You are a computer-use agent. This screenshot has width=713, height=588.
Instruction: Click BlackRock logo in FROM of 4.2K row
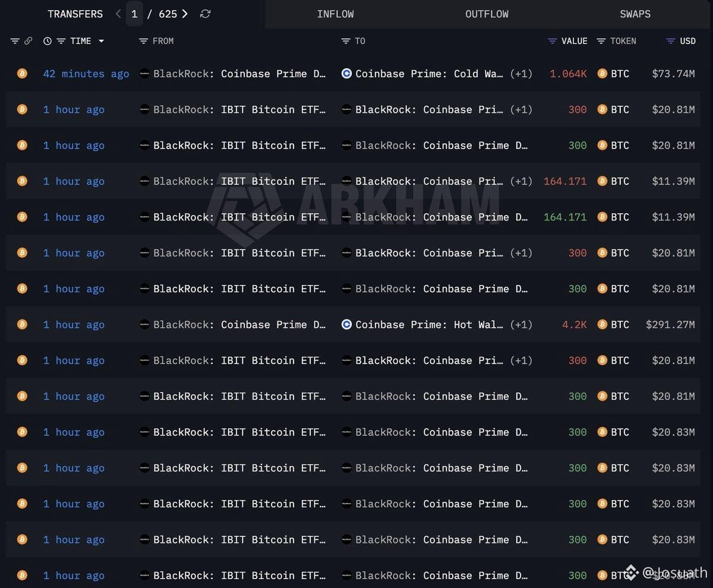pos(144,324)
